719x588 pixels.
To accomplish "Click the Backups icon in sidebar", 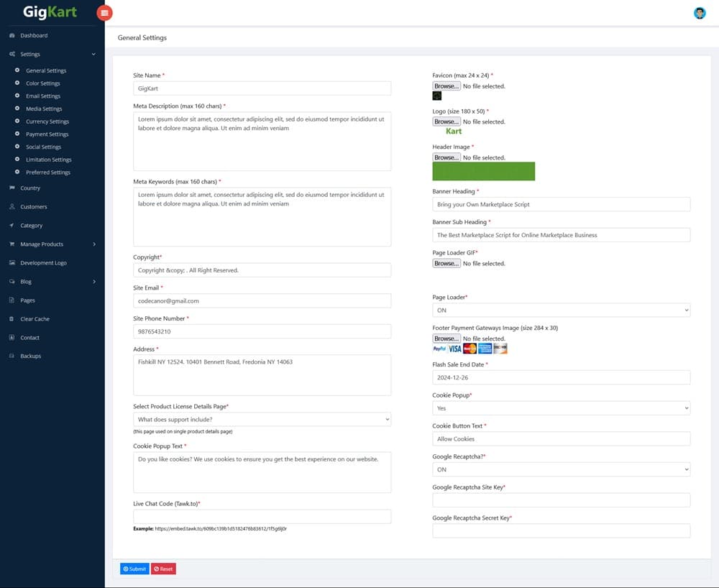I will 12,357.
